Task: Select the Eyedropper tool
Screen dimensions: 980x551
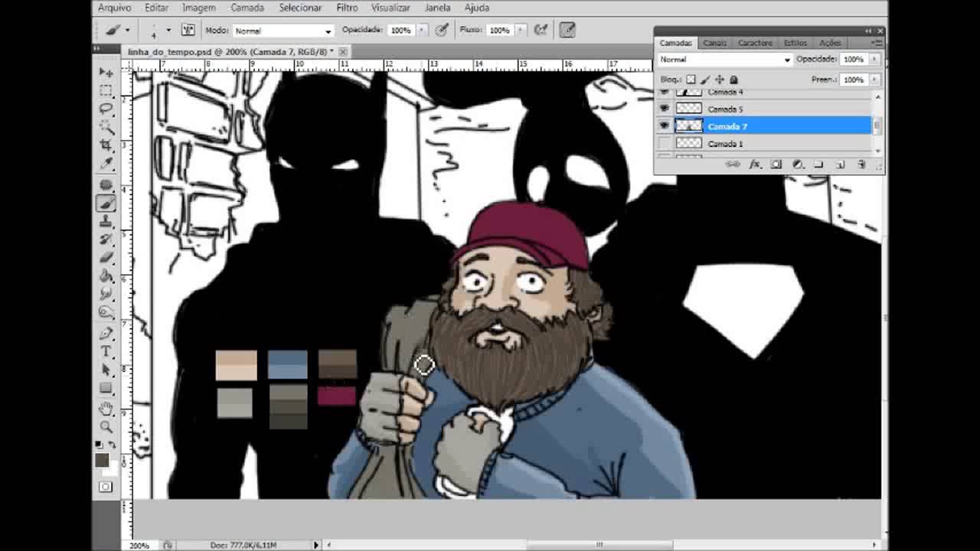Action: (106, 164)
